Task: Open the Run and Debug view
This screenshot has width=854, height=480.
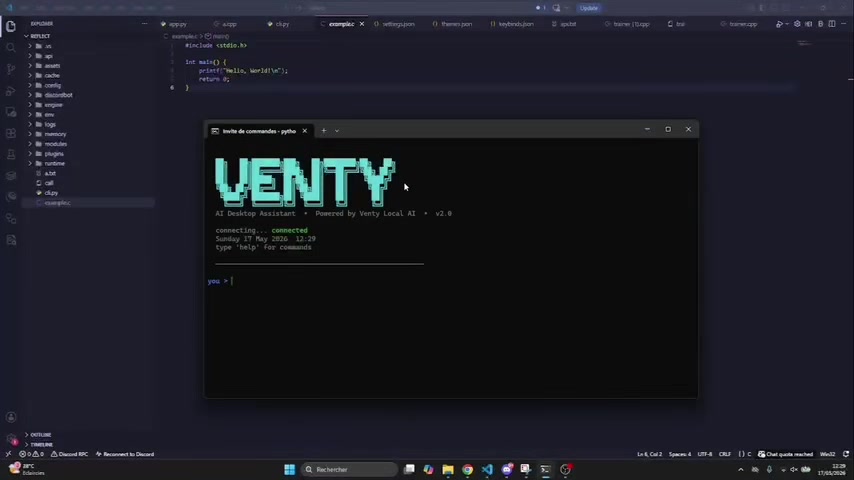Action: click(x=11, y=91)
